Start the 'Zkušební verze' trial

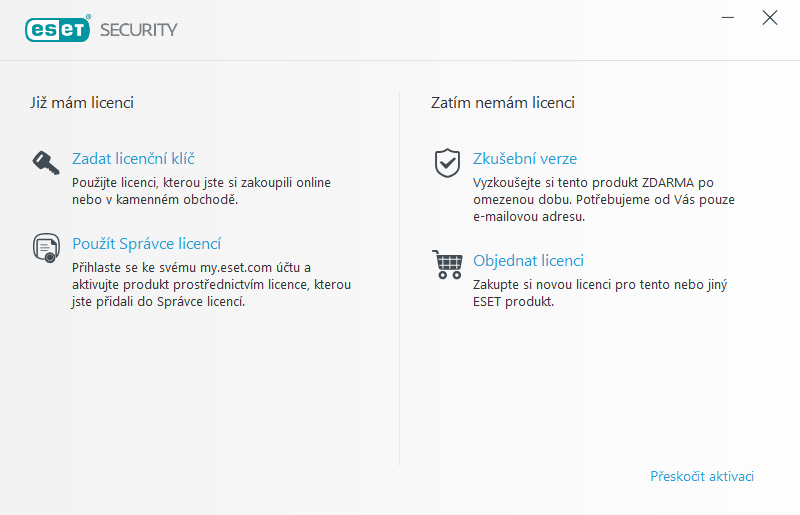tap(524, 159)
